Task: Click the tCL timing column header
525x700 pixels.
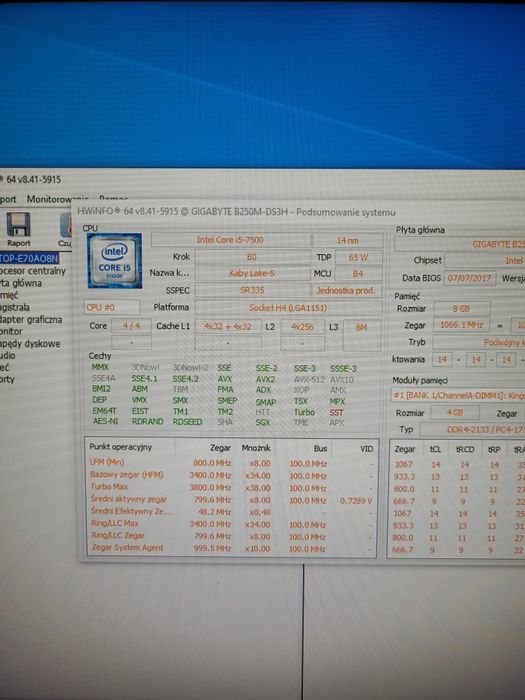Action: pyautogui.click(x=435, y=449)
